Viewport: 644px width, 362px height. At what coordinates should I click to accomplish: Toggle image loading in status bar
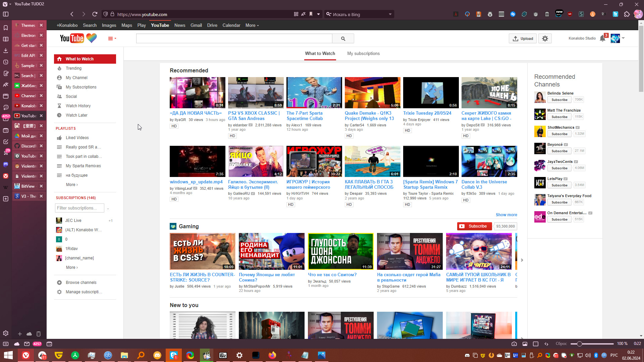[x=525, y=344]
